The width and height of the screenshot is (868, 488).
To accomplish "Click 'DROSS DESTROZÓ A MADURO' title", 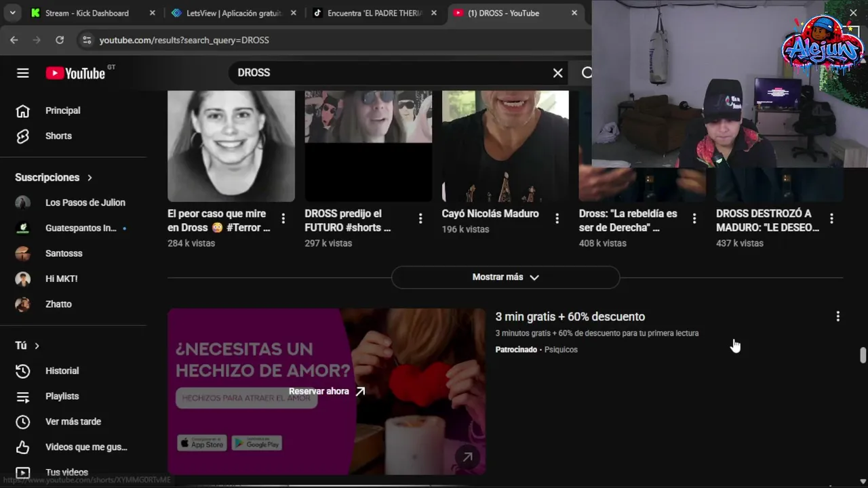I will [x=768, y=220].
